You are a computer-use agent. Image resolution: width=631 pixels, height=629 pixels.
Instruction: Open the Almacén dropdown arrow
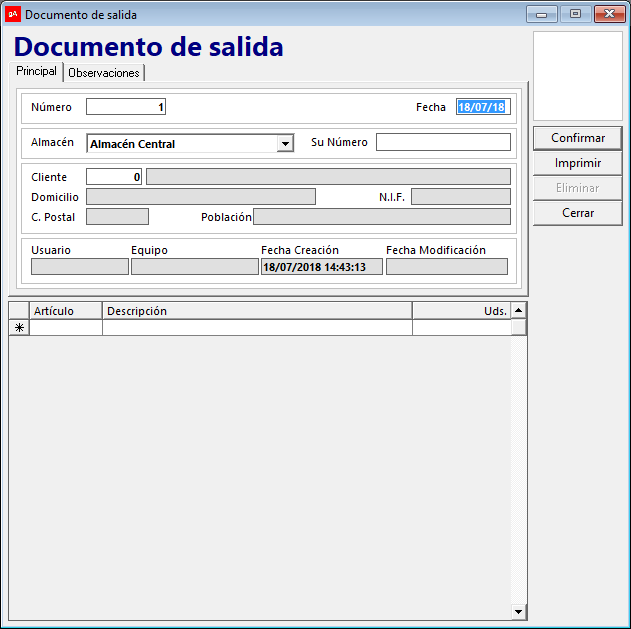pos(285,144)
